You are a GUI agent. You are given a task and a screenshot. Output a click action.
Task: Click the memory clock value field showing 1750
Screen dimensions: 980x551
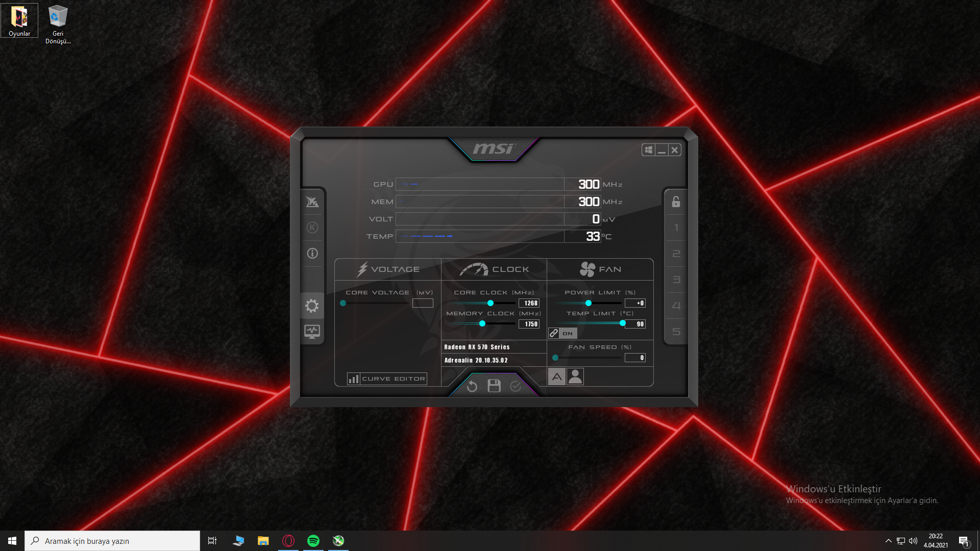point(529,323)
